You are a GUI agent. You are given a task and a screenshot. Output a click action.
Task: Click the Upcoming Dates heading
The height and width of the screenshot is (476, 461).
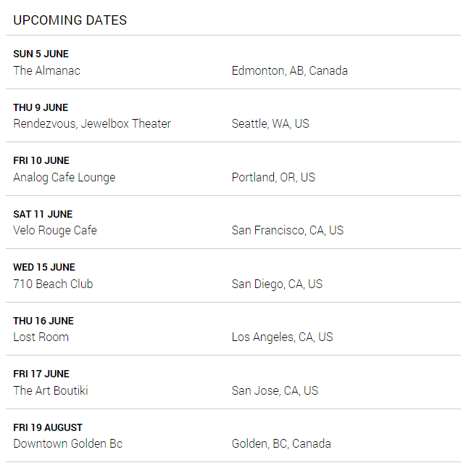[70, 20]
